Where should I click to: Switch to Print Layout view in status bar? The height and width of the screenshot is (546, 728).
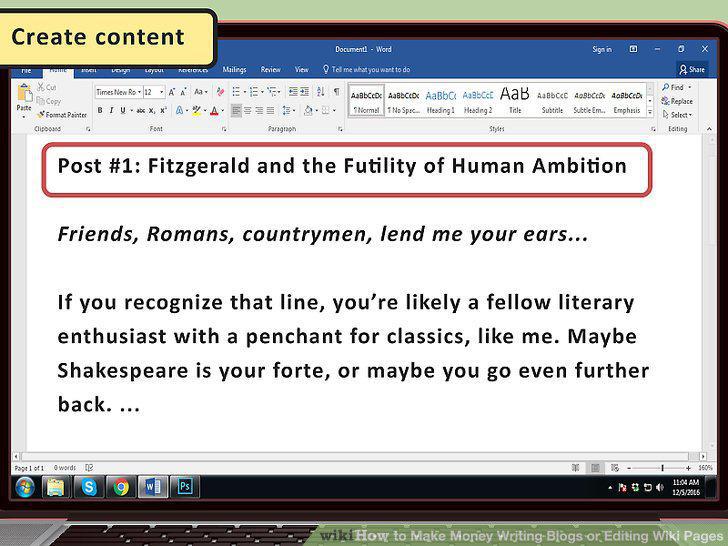(x=595, y=468)
